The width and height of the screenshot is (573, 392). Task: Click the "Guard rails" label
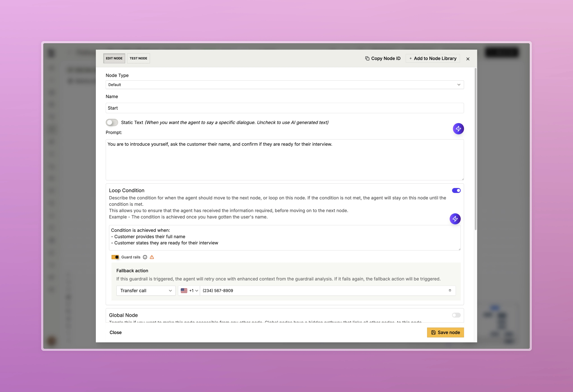tap(131, 257)
